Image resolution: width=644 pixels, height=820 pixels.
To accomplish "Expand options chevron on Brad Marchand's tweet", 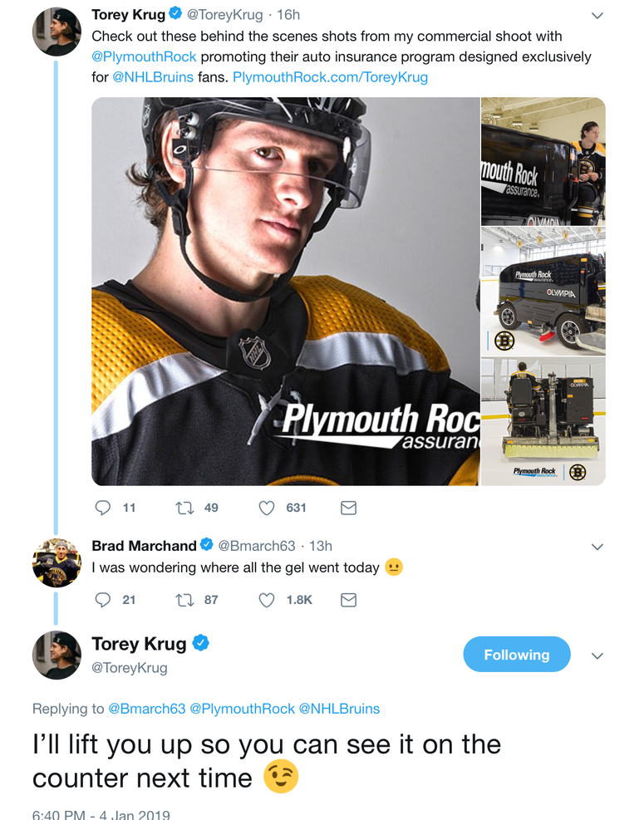I will [x=597, y=547].
